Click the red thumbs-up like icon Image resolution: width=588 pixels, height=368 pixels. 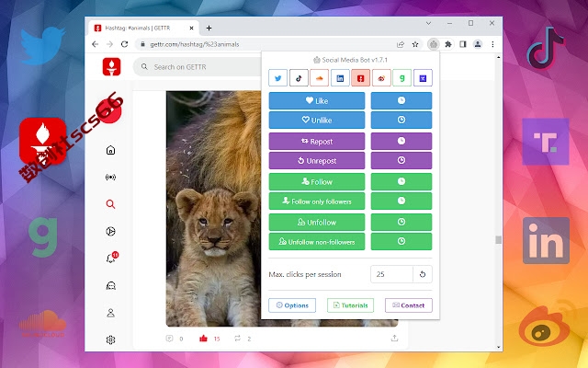tap(204, 339)
